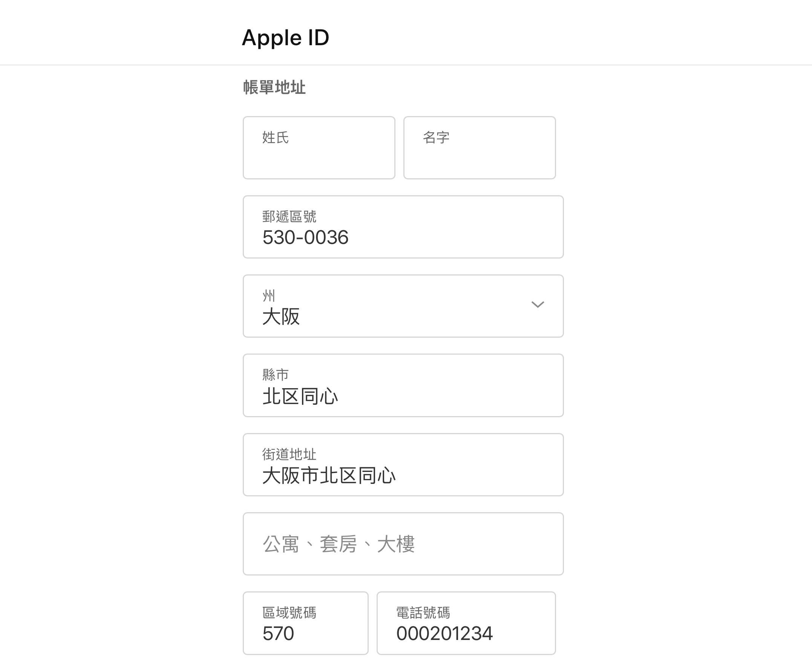Click the 區域號碼 area code field
Screen dimensions: 812x672
pos(305,623)
